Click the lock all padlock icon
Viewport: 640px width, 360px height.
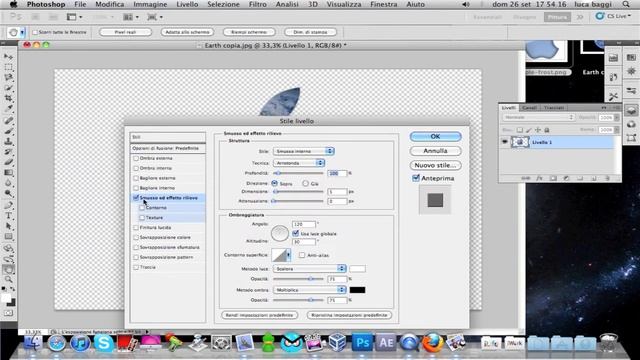coord(547,130)
